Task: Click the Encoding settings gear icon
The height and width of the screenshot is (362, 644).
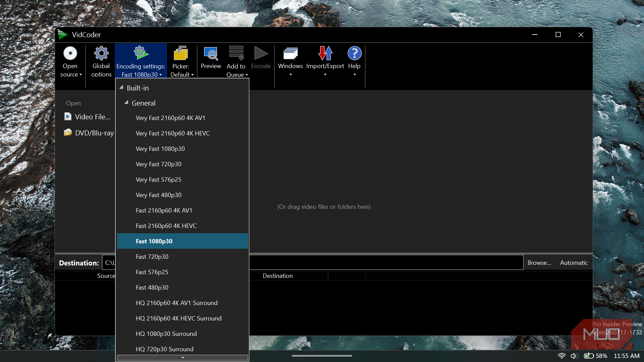Action: tap(141, 53)
